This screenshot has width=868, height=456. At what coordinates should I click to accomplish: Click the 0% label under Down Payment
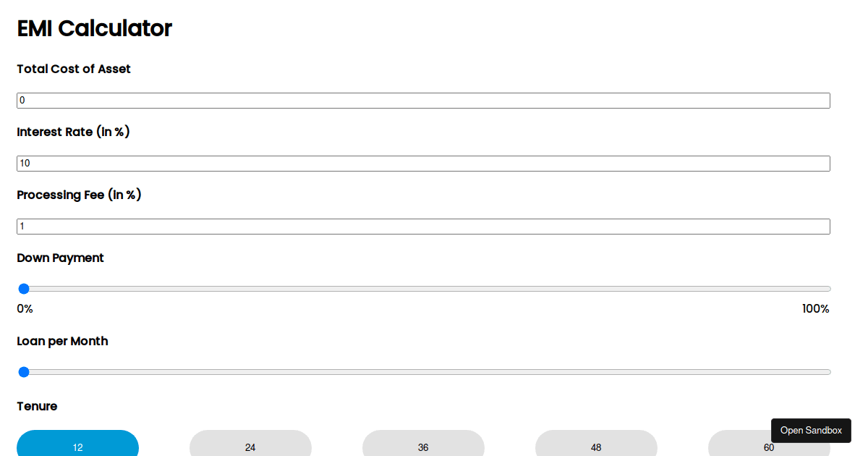pos(25,308)
